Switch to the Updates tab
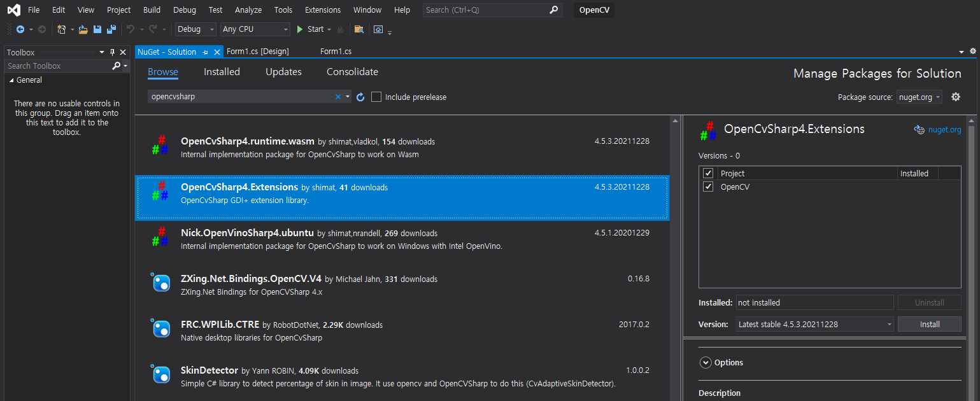The width and height of the screenshot is (980, 401). [283, 72]
